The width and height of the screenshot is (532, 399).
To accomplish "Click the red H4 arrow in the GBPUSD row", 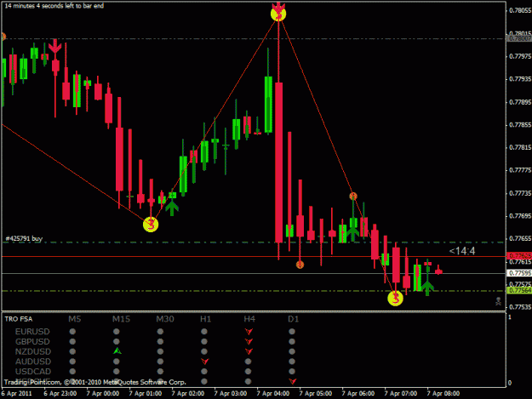I will pyautogui.click(x=249, y=341).
